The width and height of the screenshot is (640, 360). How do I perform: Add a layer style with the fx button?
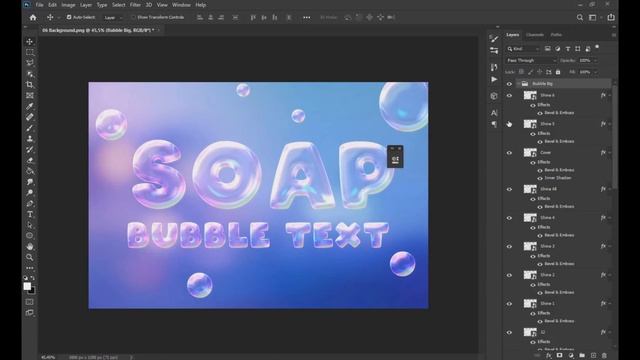point(549,356)
